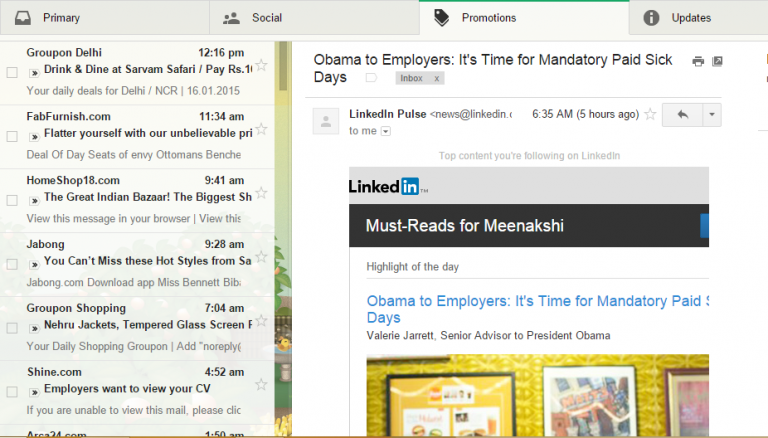
Task: Click the reply arrow button
Action: (x=683, y=115)
